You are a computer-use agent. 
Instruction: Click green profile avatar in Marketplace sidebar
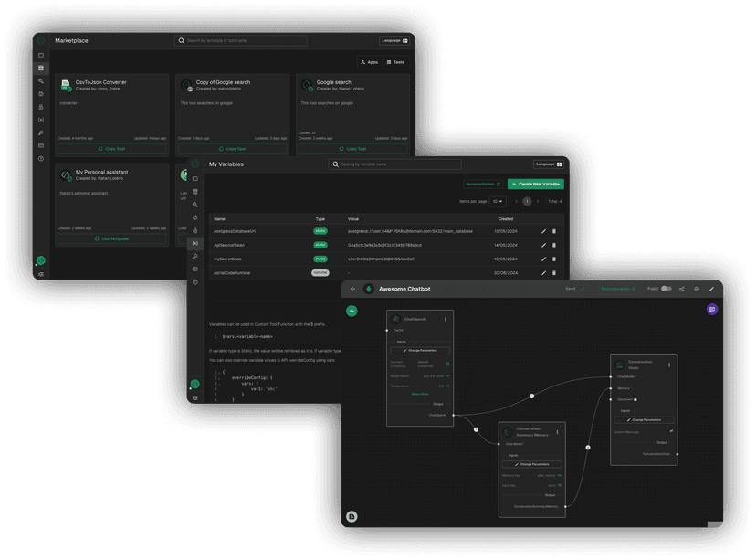41,260
